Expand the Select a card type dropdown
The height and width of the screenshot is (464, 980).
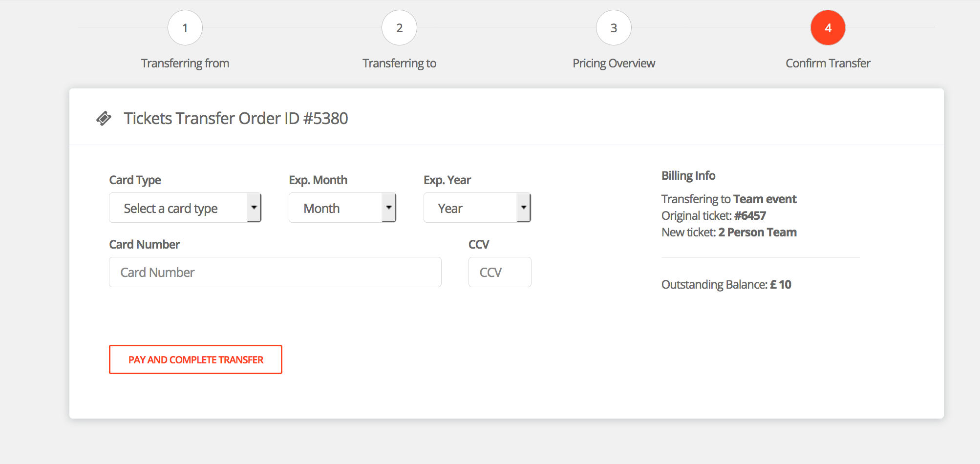pos(185,208)
